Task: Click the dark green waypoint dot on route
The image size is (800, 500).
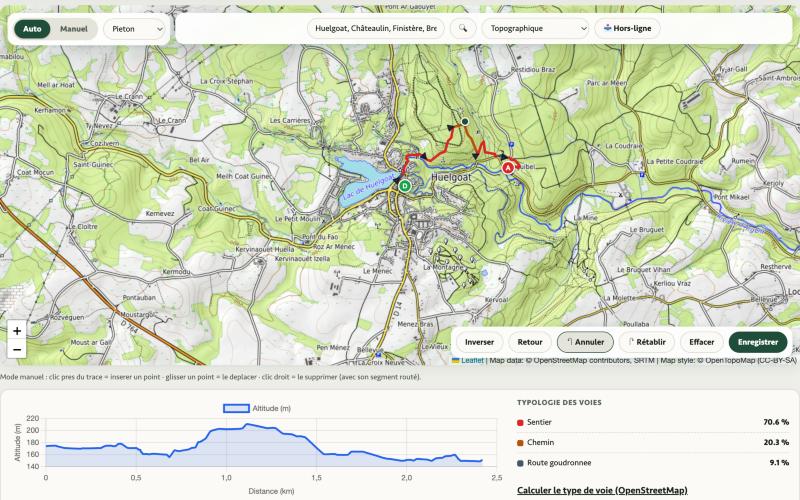Action: coord(465,121)
